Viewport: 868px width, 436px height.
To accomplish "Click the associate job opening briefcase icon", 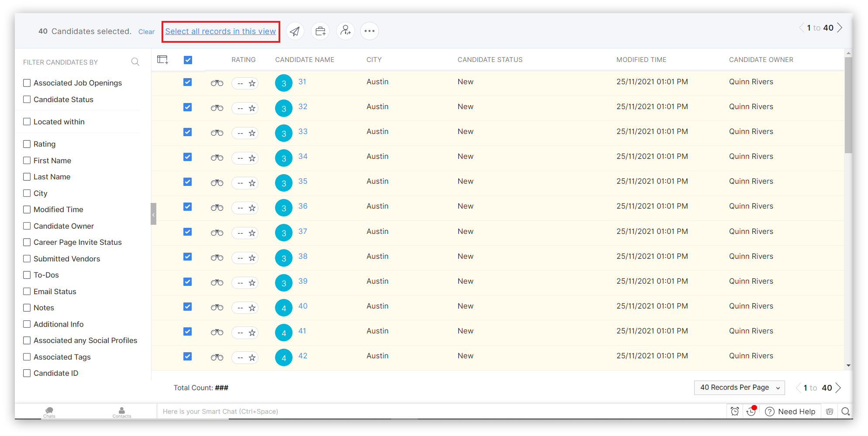I will click(x=320, y=31).
